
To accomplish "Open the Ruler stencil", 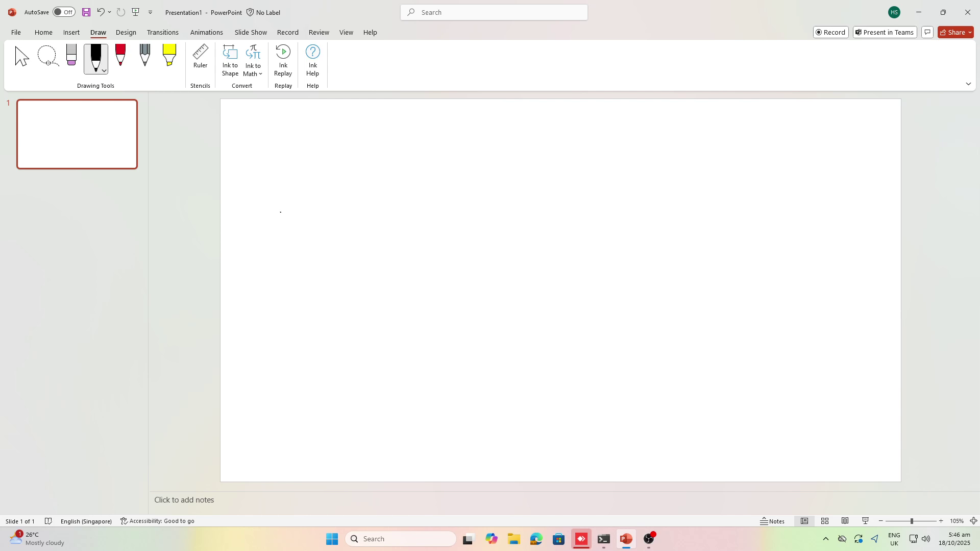I will 200,57.
